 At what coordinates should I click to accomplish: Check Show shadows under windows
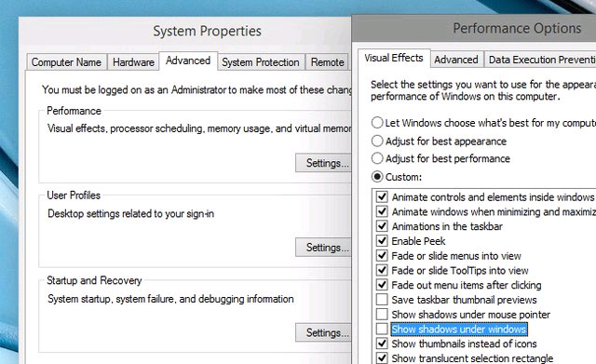pyautogui.click(x=382, y=329)
